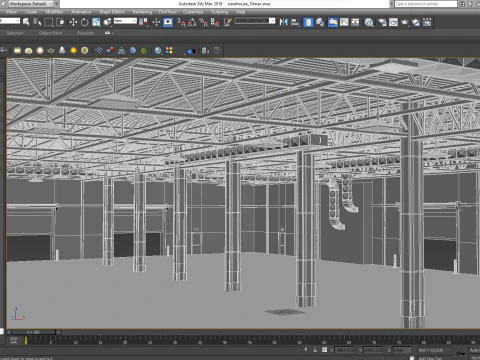Click in the search keyword field

(x=426, y=4)
